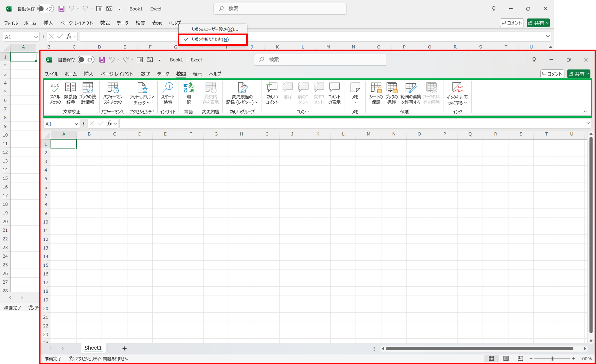This screenshot has width=596, height=364.
Task: Open リボンのユーザー設定(R)... menu item
Action: click(x=213, y=29)
